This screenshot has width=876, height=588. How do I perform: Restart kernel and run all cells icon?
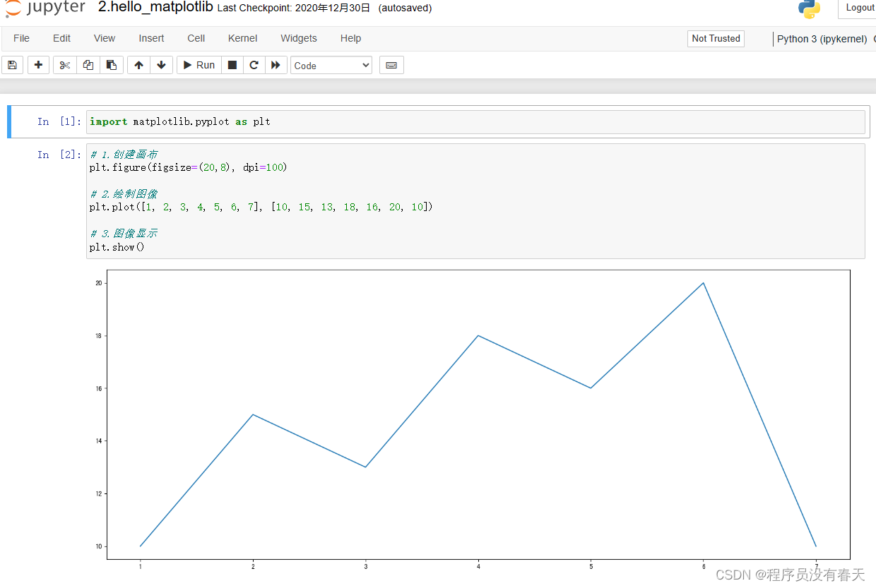pos(276,64)
